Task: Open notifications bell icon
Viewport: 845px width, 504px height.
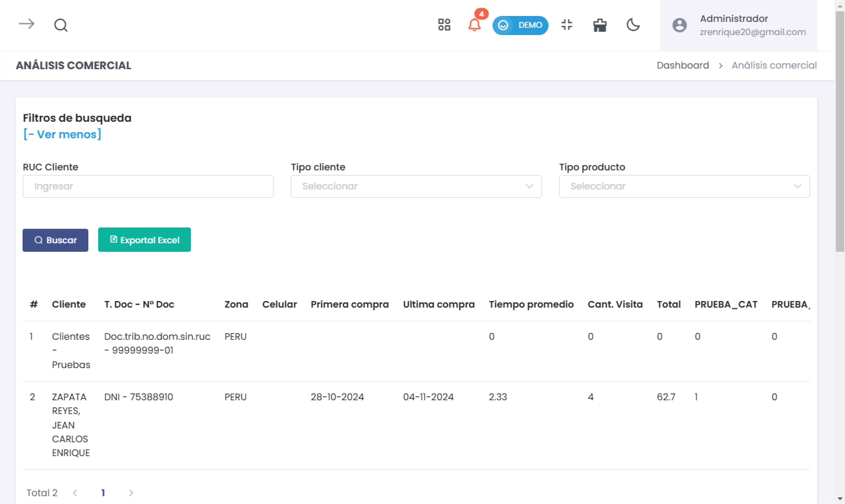Action: click(474, 25)
